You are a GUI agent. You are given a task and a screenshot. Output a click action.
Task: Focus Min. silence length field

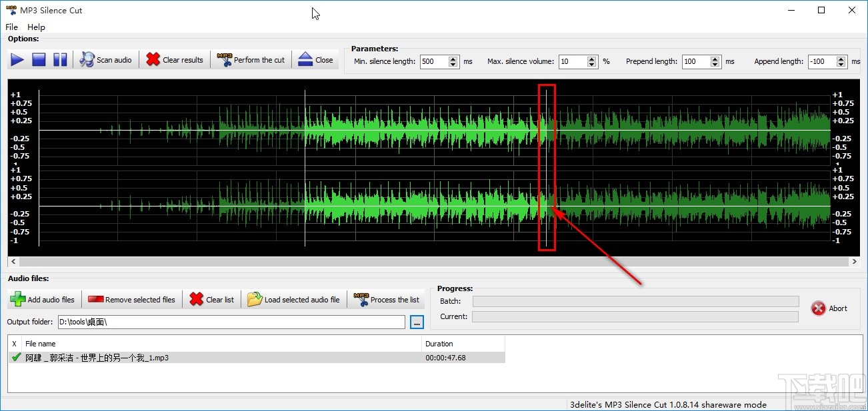coord(433,61)
